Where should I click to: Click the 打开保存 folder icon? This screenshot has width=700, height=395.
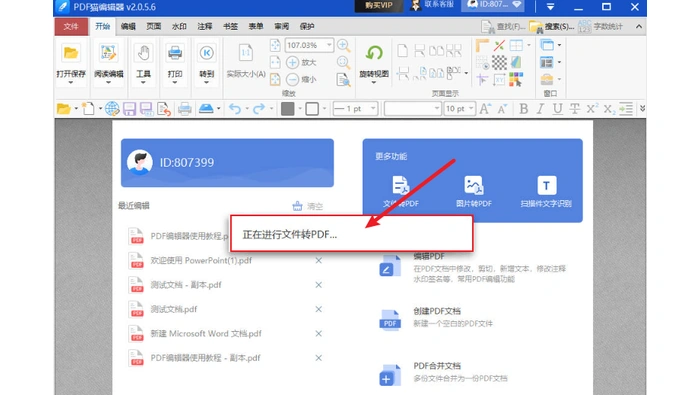pos(71,53)
